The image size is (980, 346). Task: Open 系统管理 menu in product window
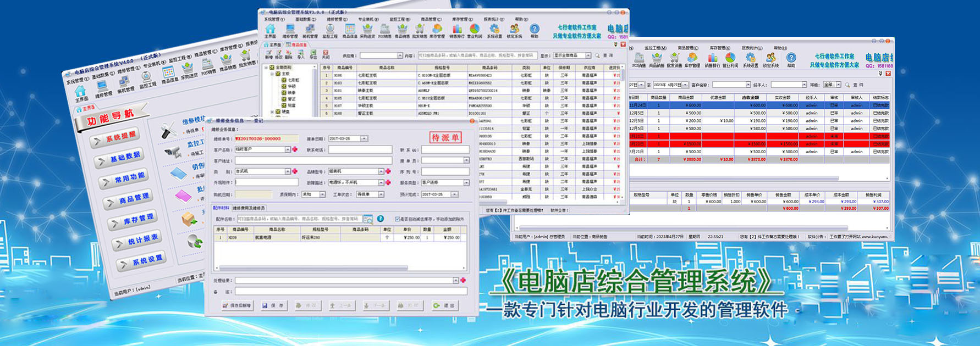[x=273, y=19]
